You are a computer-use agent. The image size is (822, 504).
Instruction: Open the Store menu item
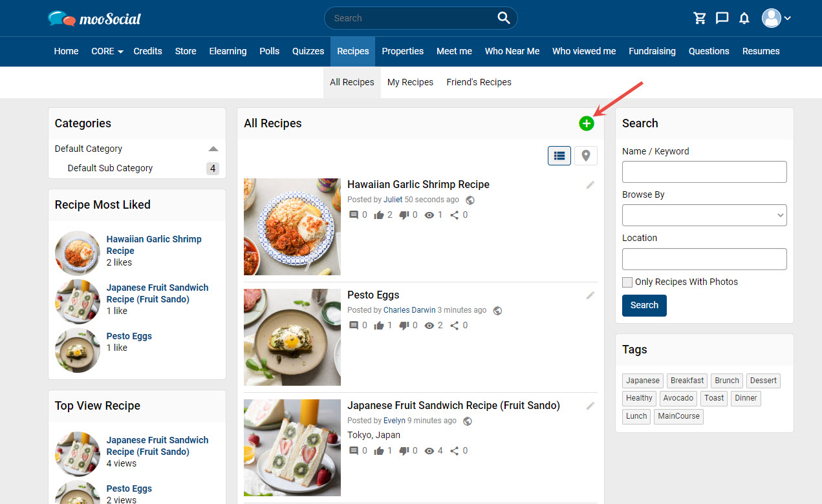click(x=186, y=51)
